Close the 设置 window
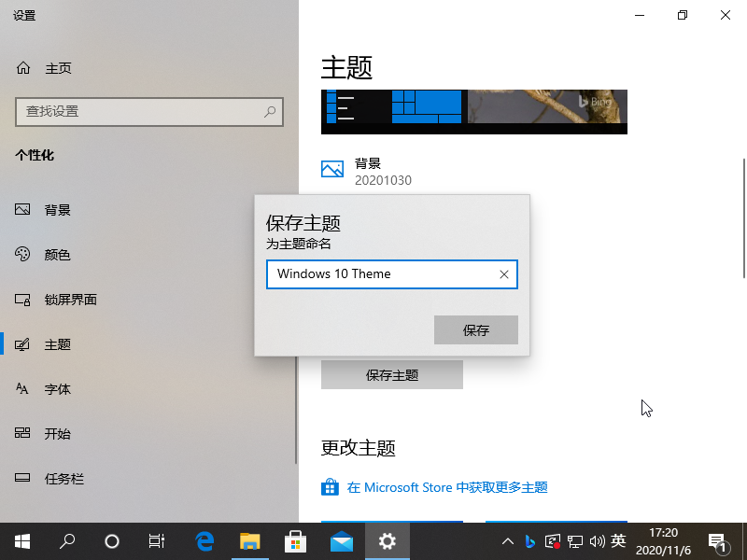747x560 pixels. coord(726,15)
